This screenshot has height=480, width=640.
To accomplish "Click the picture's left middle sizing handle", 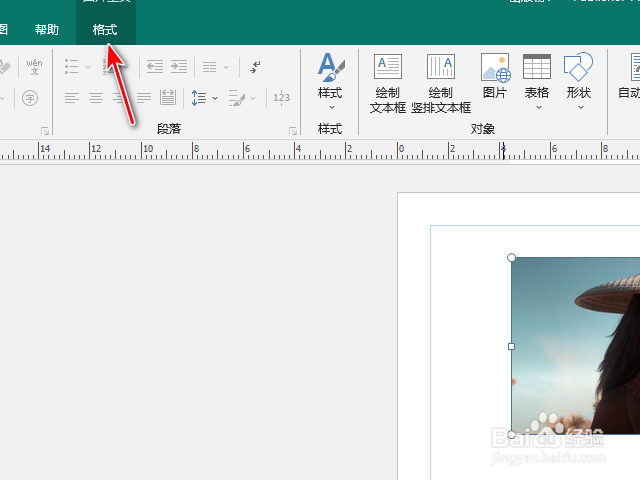I will (511, 347).
